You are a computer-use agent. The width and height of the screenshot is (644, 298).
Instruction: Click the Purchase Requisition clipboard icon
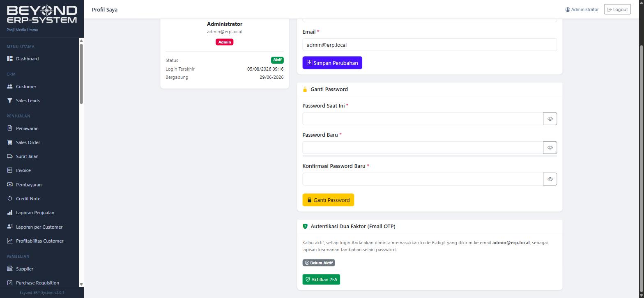(10, 283)
